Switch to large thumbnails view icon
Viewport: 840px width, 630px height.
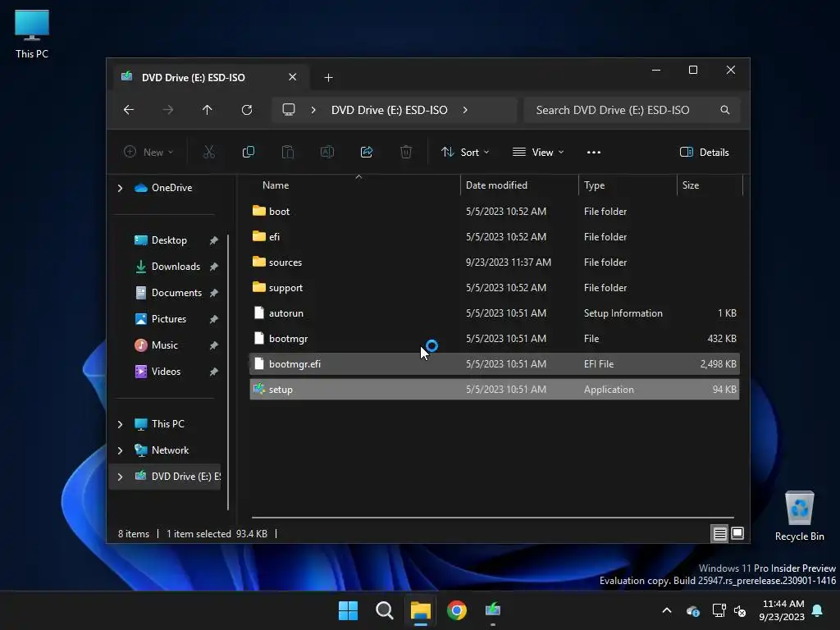(737, 533)
